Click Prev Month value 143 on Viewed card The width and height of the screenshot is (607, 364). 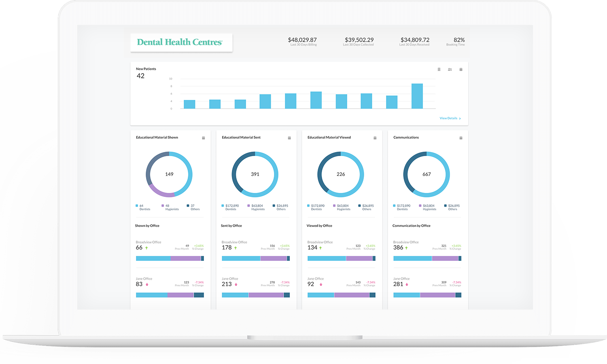(358, 282)
